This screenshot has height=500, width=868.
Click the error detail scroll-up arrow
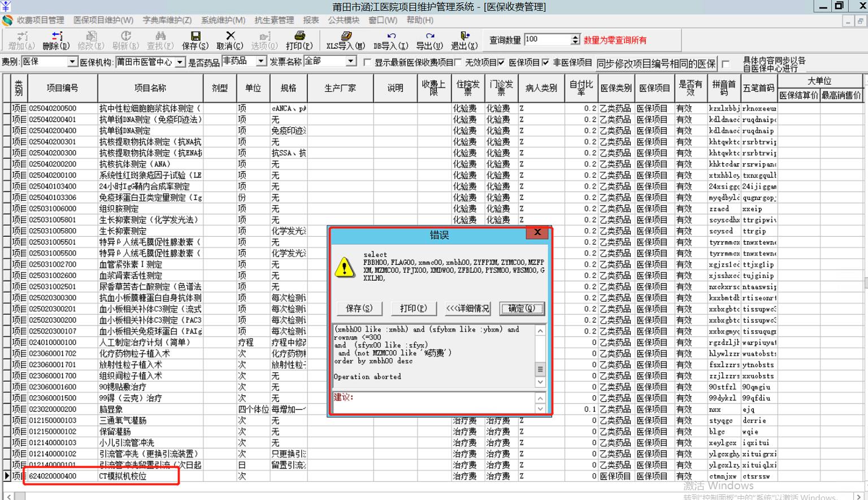click(x=540, y=331)
